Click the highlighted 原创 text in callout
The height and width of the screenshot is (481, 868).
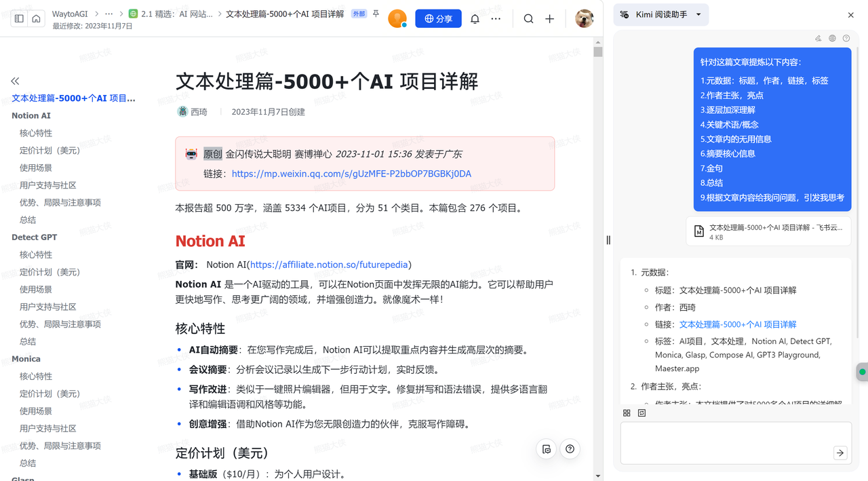(x=213, y=154)
